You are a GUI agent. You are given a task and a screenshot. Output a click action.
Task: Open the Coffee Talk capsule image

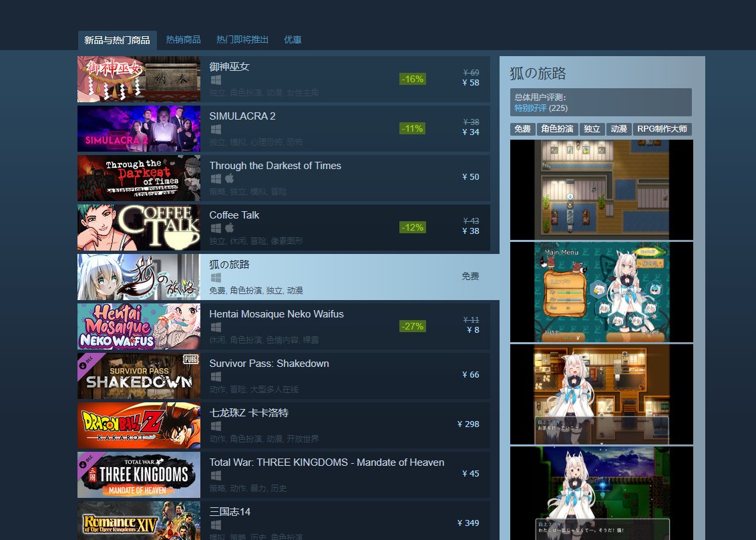click(x=139, y=227)
